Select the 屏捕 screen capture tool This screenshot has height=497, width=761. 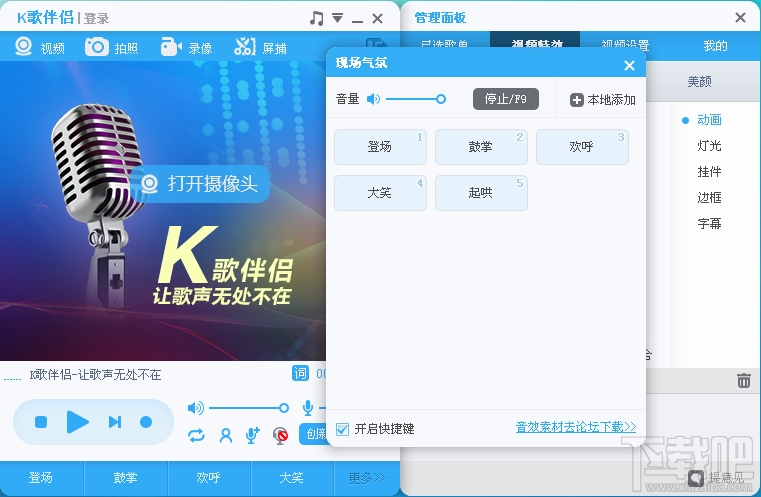pos(261,47)
